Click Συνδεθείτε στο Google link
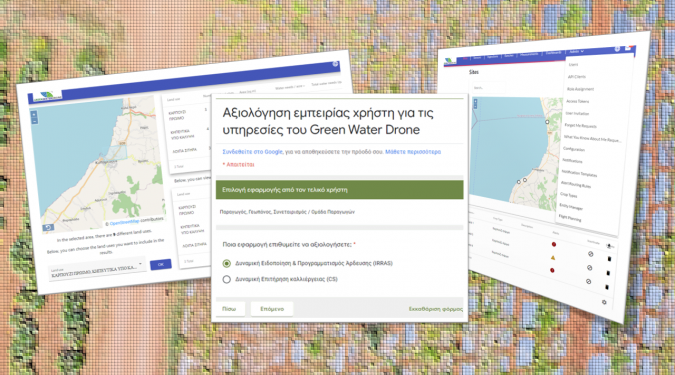The height and width of the screenshot is (375, 675). coord(252,152)
